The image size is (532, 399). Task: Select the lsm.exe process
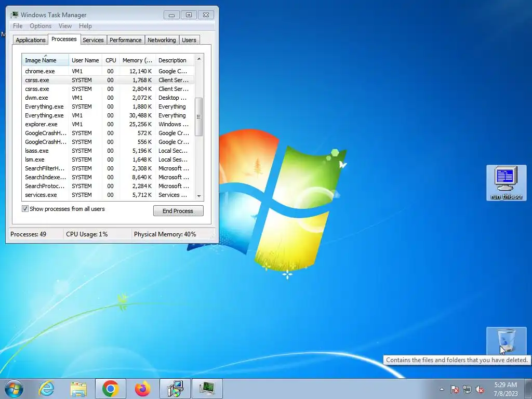[x=108, y=159]
